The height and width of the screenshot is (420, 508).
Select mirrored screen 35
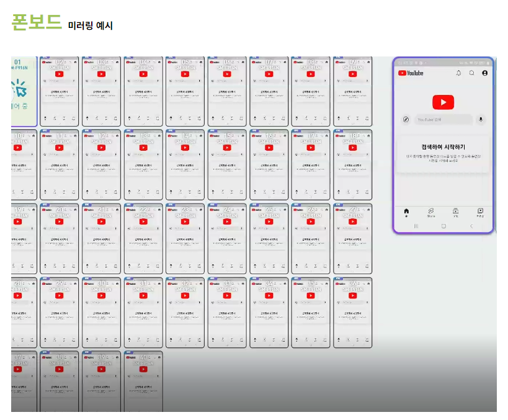(x=311, y=313)
